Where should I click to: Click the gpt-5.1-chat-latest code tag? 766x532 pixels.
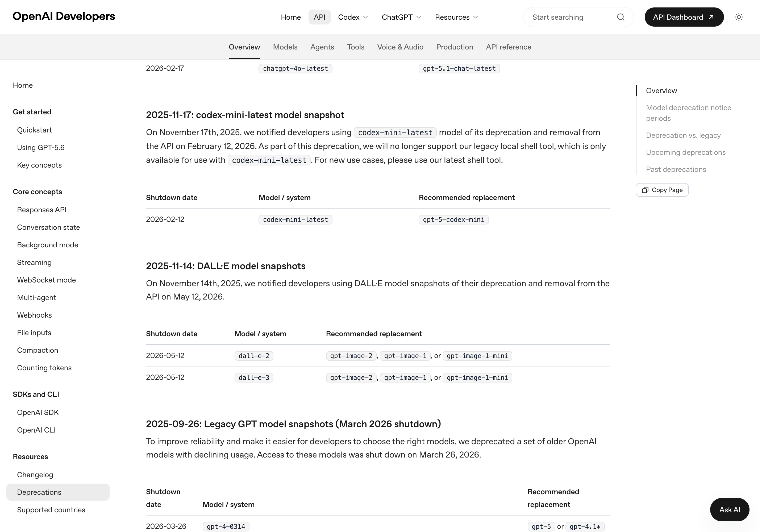coord(459,69)
